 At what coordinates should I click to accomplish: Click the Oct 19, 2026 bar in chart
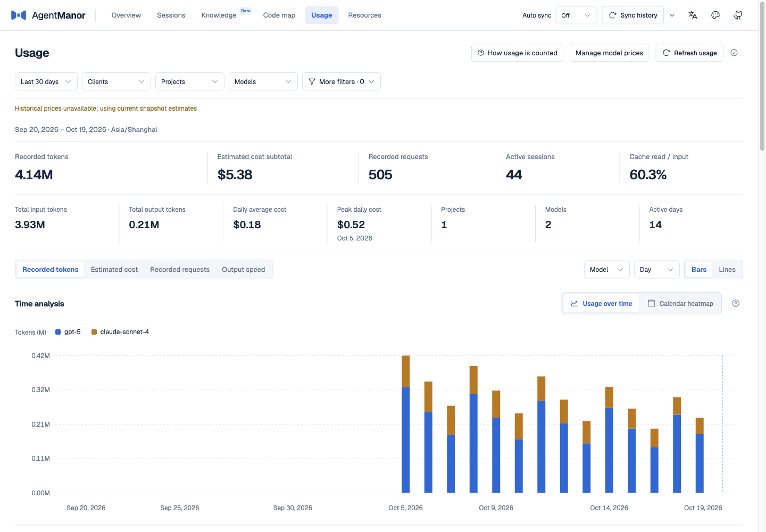pos(700,455)
